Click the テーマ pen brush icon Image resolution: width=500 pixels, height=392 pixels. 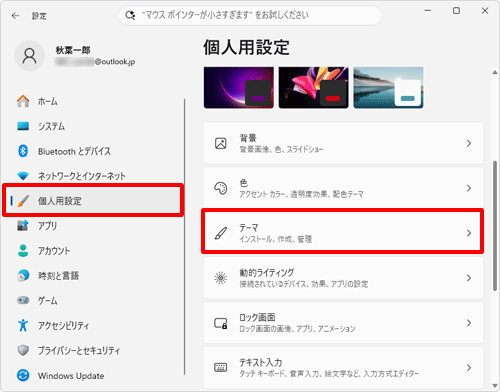point(221,233)
